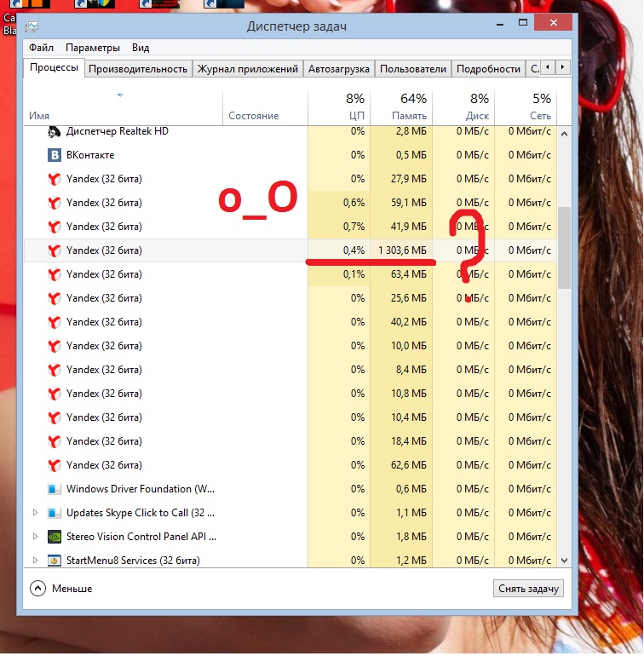Expand the Updates Skype Click to Call process
Viewport: 644px width, 656px height.
[x=35, y=513]
